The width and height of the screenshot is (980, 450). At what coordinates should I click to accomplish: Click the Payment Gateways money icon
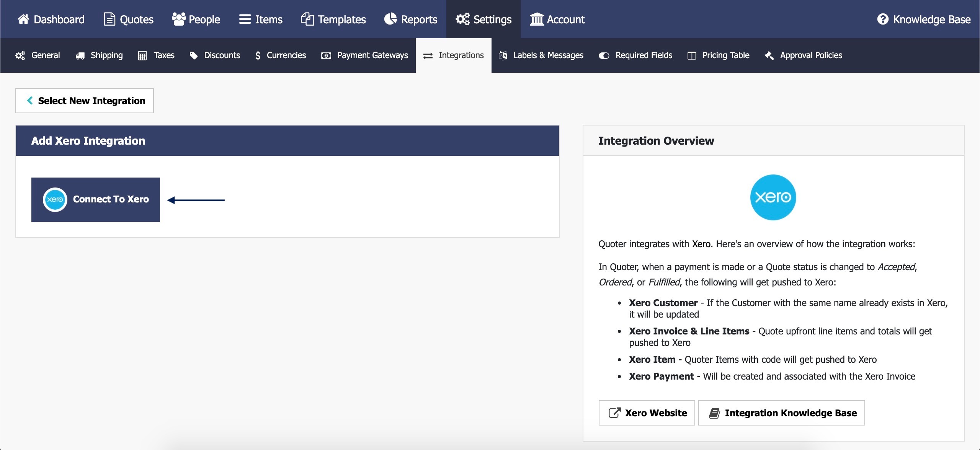326,56
